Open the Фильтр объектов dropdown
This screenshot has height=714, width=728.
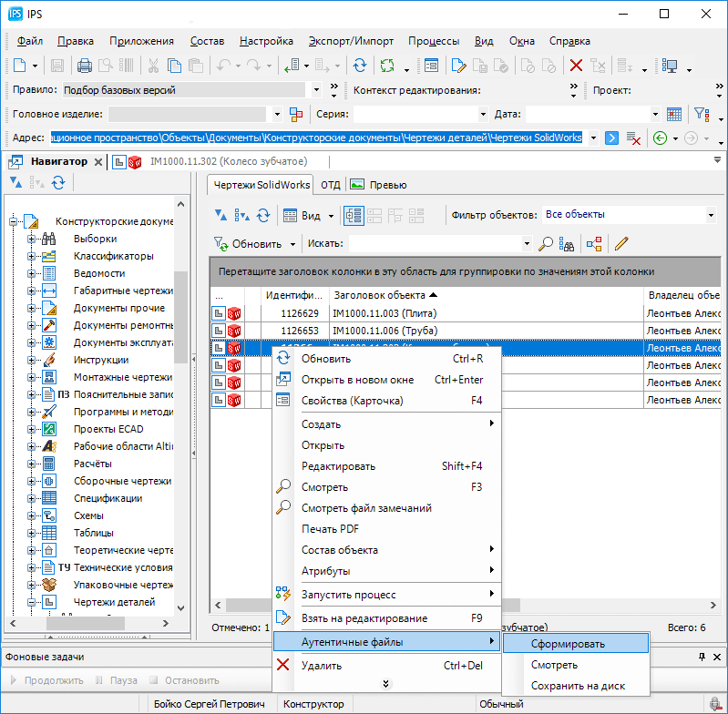(711, 216)
